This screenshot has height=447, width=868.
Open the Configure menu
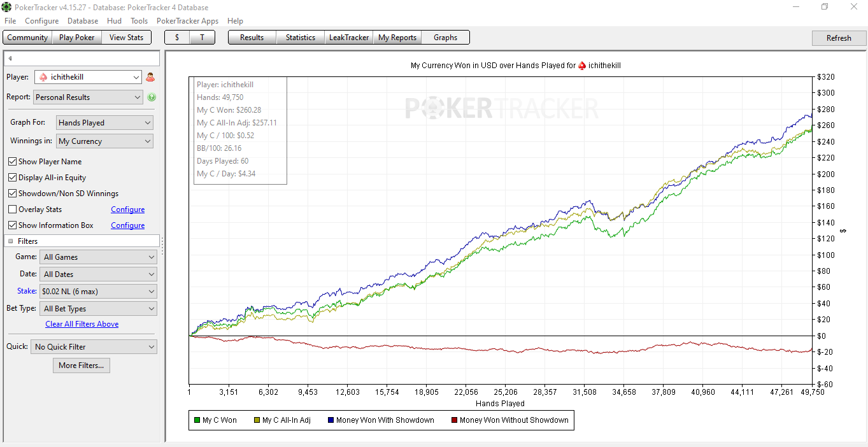42,21
